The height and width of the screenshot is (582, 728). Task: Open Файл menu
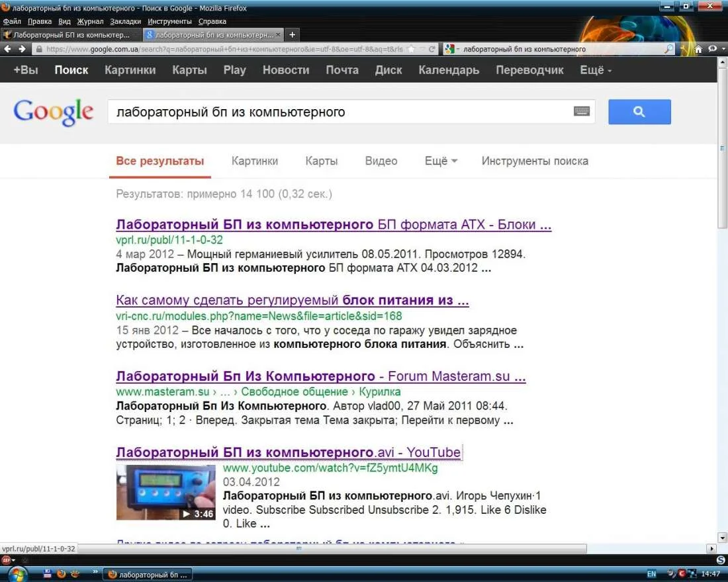pos(12,21)
